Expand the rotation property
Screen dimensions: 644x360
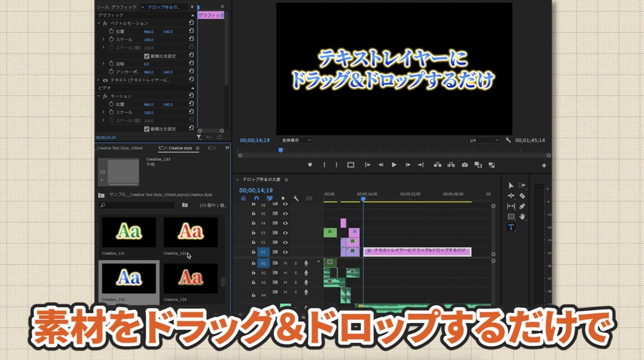pyautogui.click(x=104, y=63)
